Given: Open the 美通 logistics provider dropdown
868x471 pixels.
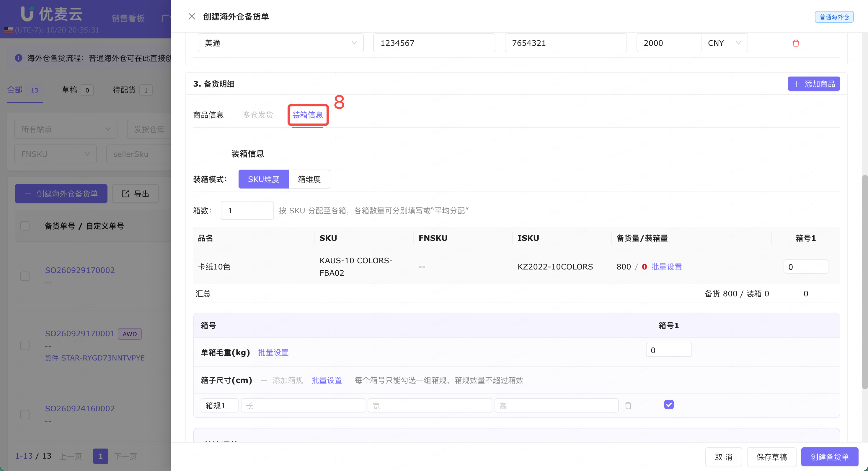Looking at the screenshot, I should pos(280,43).
